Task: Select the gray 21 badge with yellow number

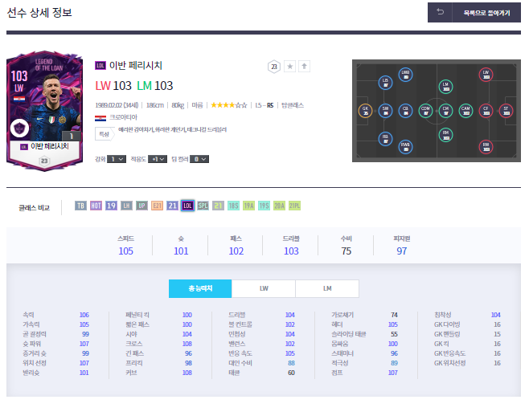Action: click(219, 206)
